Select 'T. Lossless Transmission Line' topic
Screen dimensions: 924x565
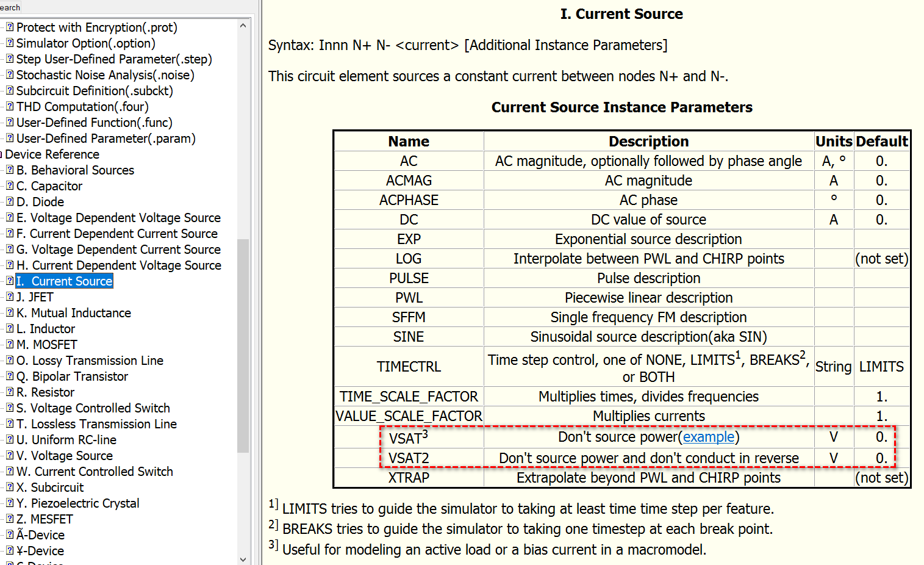pyautogui.click(x=96, y=424)
